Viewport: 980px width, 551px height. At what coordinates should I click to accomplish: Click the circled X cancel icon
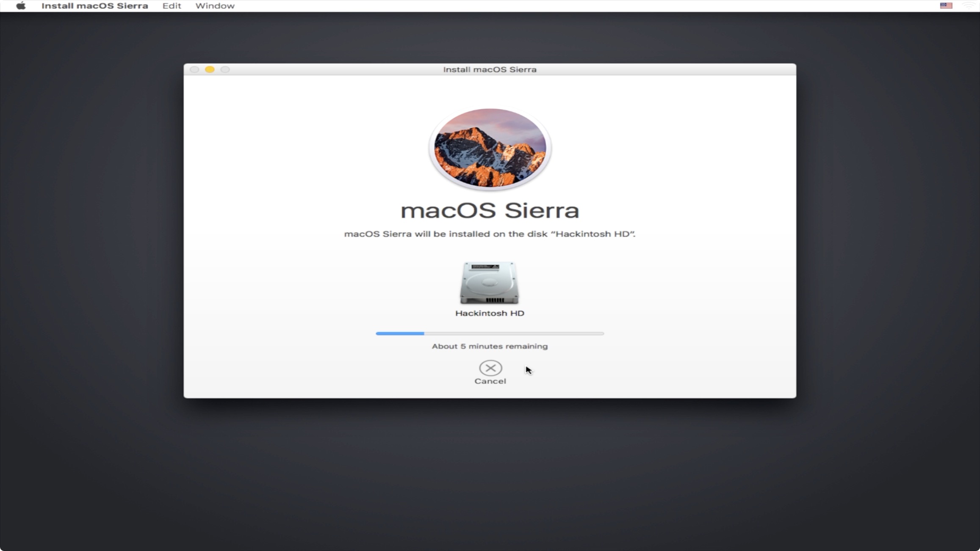coord(490,368)
